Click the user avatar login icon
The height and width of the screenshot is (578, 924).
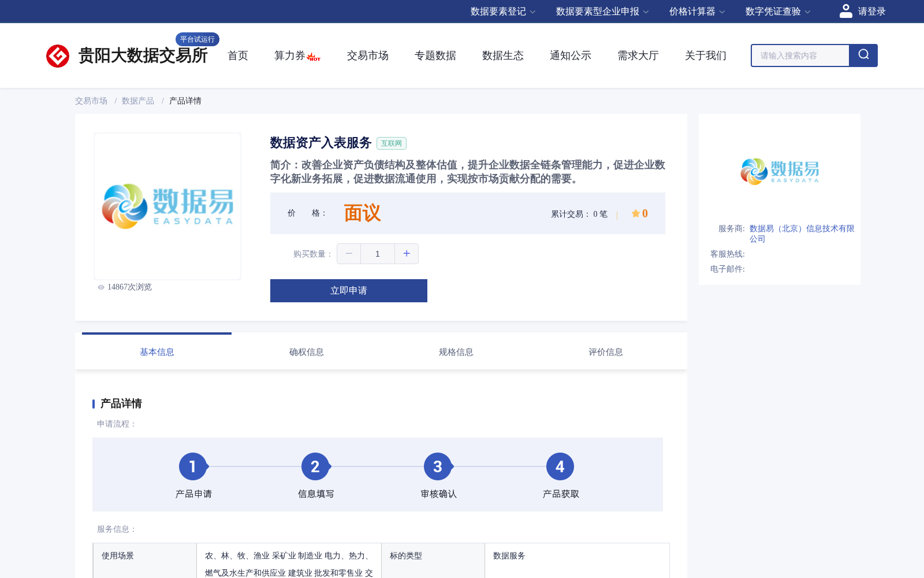pos(846,11)
